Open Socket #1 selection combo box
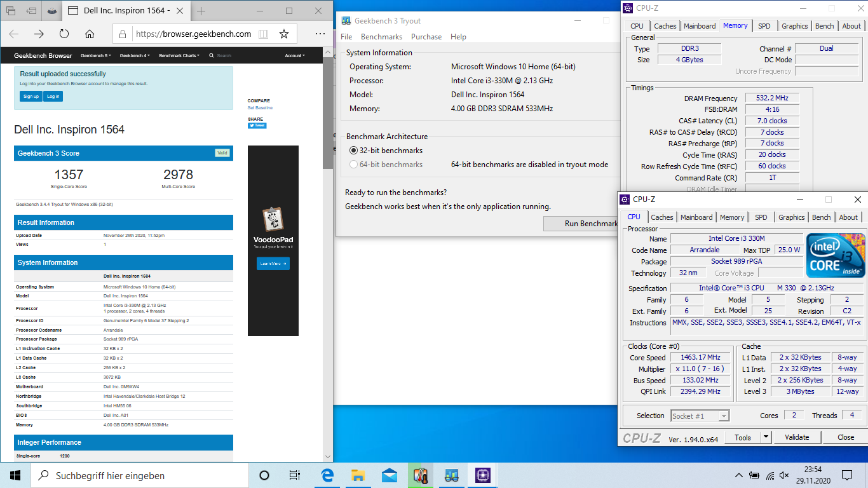This screenshot has width=868, height=488. coord(700,416)
